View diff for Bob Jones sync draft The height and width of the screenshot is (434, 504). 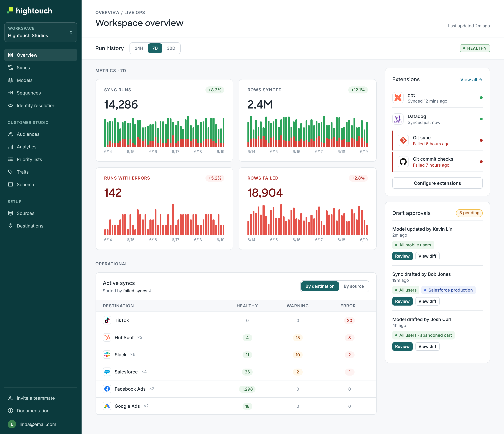(x=427, y=301)
